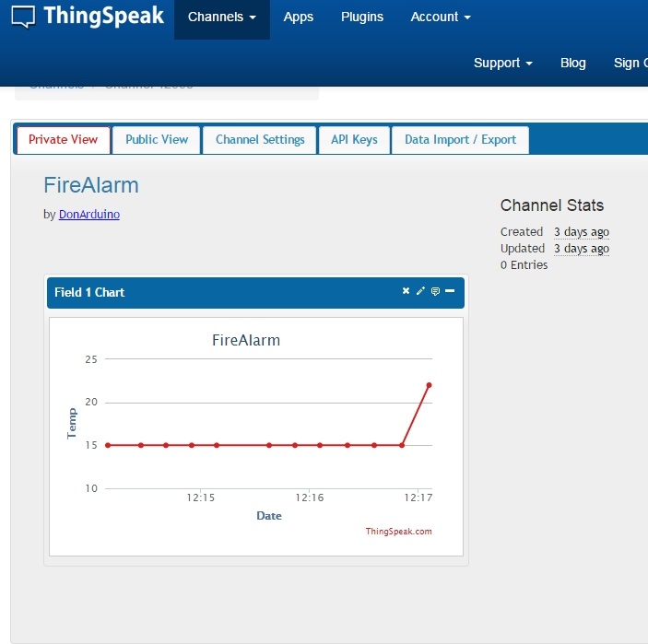The width and height of the screenshot is (648, 644).
Task: Open Field 1 Chart comment bubble icon
Action: click(435, 291)
